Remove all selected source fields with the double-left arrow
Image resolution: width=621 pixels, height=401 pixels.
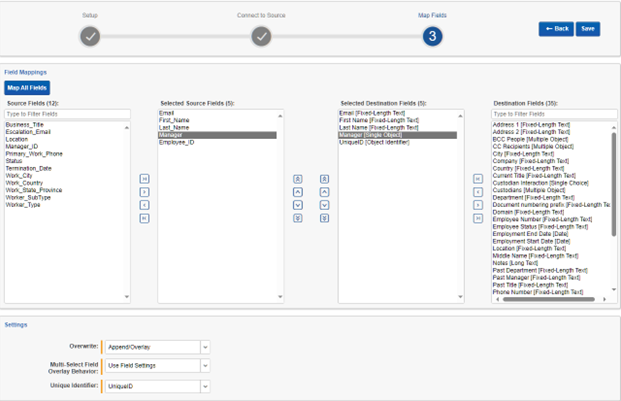tap(145, 218)
